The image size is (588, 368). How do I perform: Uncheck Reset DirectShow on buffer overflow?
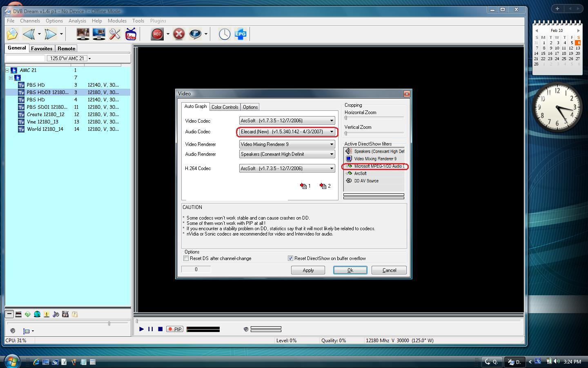click(290, 258)
